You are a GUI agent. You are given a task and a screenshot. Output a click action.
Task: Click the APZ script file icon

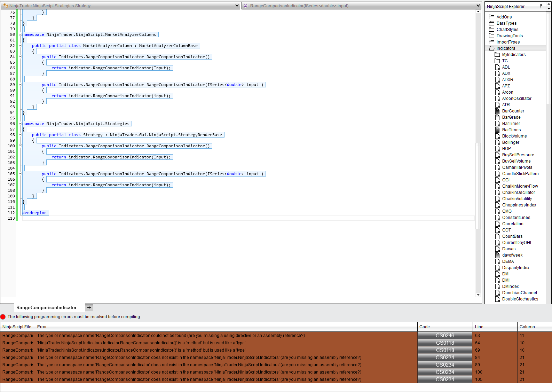click(497, 86)
